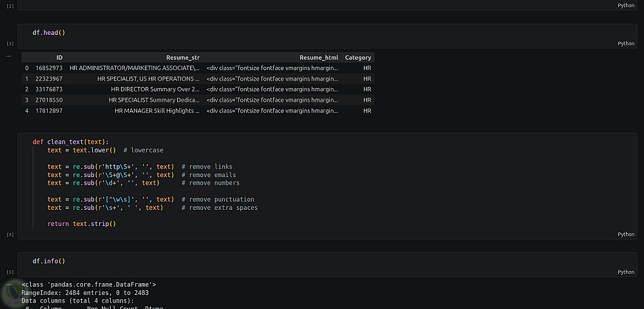
Task: Place cursor in the df.head() code cell
Action: point(193,32)
